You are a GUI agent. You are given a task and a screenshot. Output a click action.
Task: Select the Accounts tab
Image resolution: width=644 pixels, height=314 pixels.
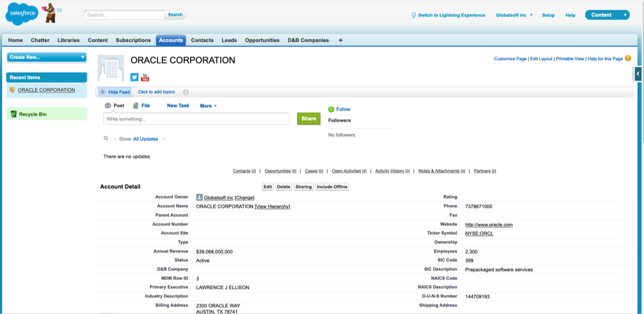(x=171, y=40)
